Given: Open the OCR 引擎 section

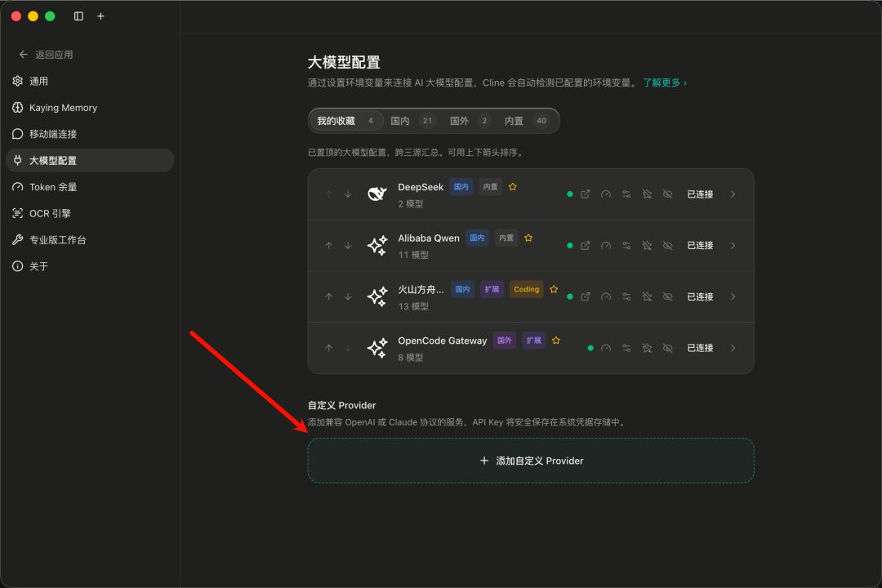Looking at the screenshot, I should (x=90, y=213).
